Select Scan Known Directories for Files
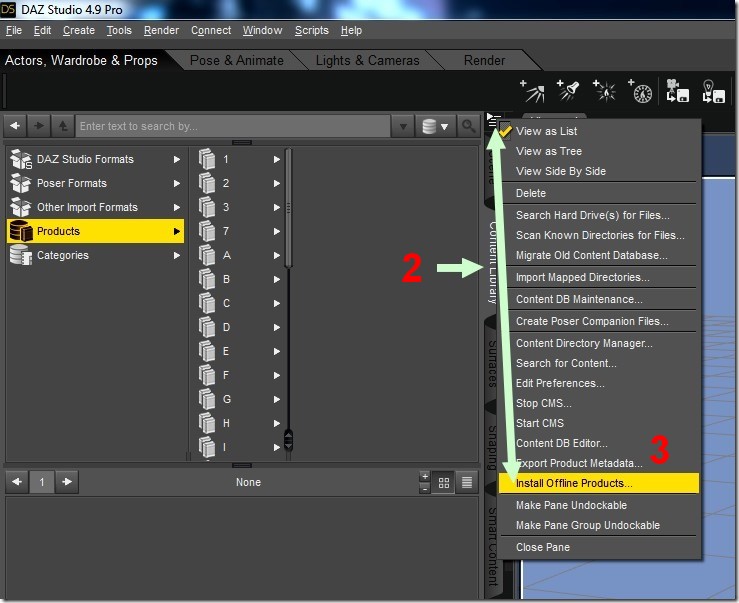Viewport: 739px width, 603px height. [x=599, y=235]
